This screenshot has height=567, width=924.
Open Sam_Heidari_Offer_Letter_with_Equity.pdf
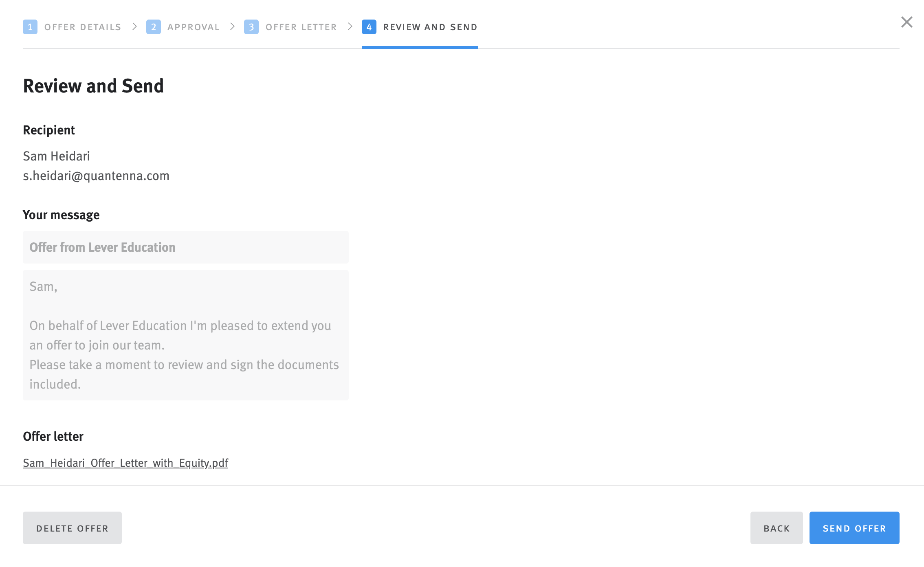pos(125,463)
